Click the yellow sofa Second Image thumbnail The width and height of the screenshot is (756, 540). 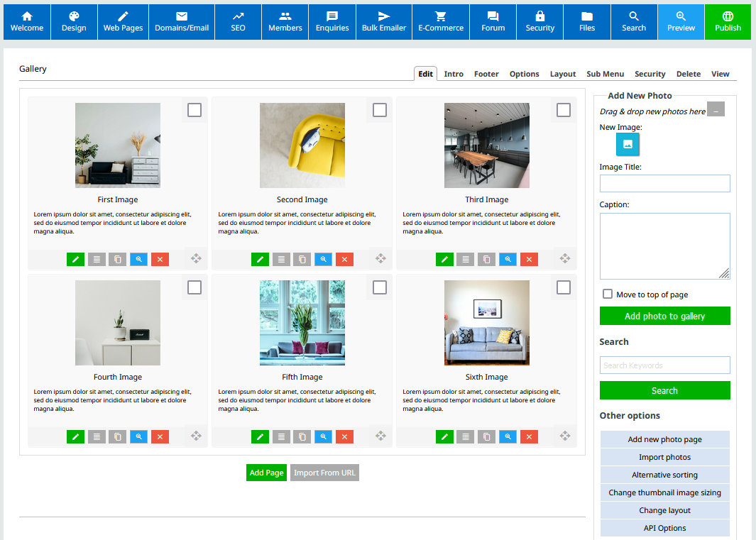click(x=302, y=145)
